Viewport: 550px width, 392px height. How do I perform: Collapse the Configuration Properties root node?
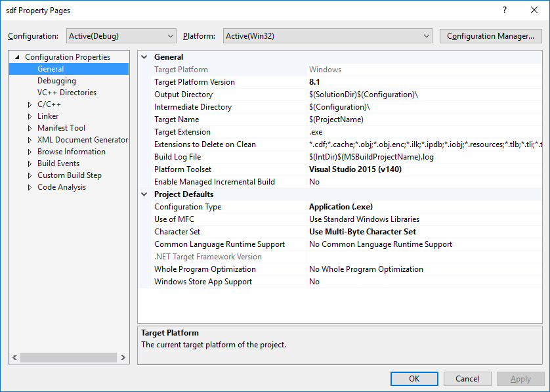tap(16, 56)
